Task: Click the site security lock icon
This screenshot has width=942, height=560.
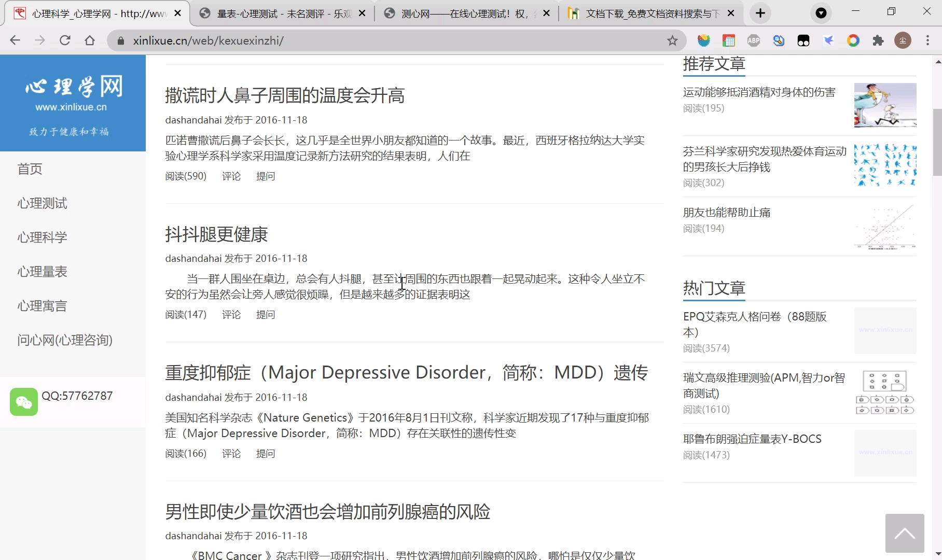Action: 120,40
